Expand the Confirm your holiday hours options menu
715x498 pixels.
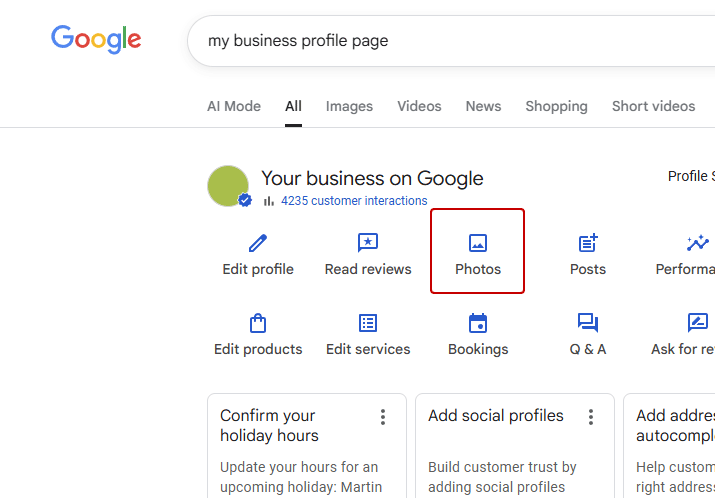click(383, 417)
